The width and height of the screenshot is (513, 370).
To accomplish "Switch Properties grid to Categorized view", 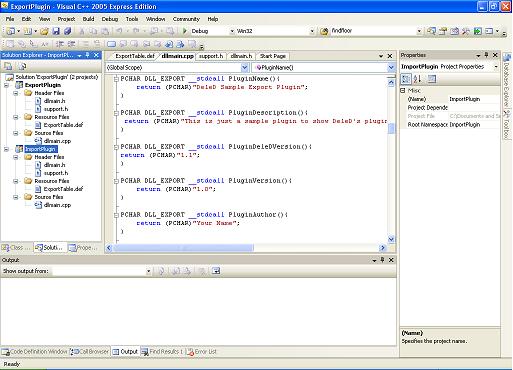I will point(406,79).
